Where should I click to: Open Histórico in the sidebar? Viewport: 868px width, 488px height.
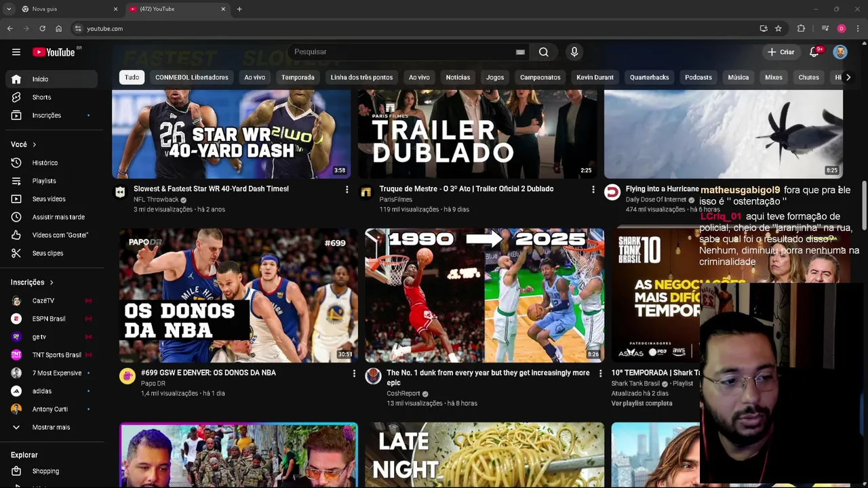pos(52,163)
